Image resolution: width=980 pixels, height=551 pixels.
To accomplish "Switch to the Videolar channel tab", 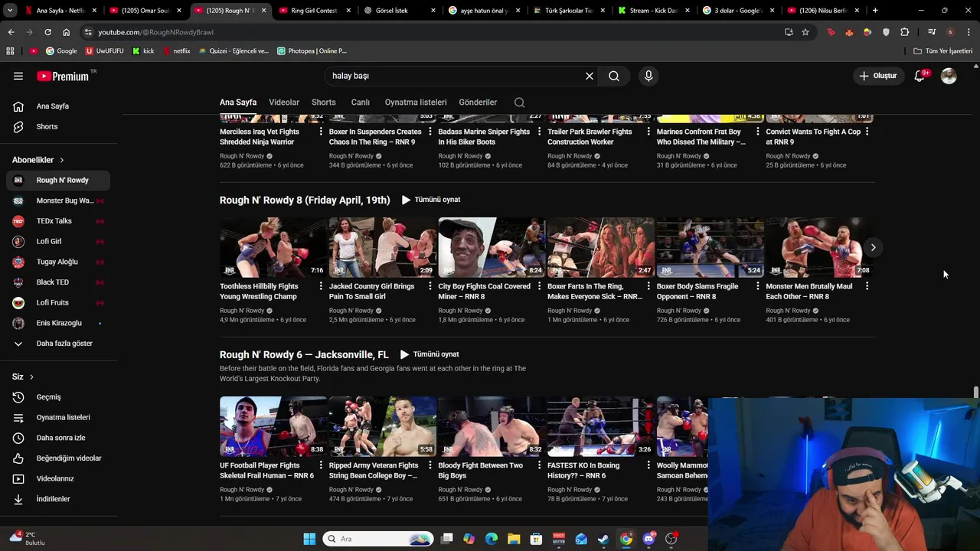I will pos(284,102).
